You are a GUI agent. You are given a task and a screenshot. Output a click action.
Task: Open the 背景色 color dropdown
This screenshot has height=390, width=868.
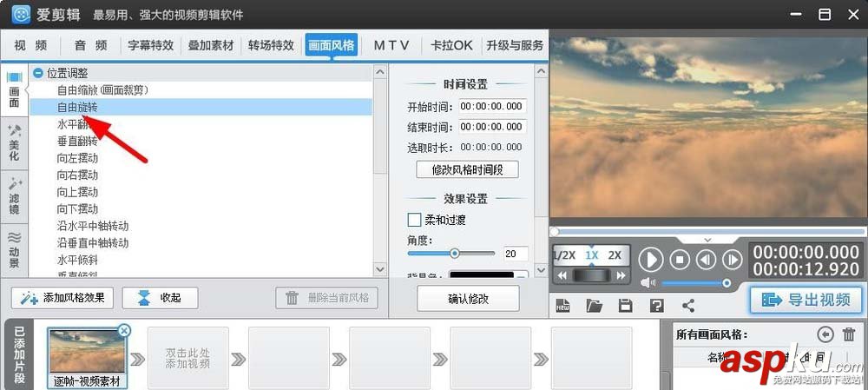[522, 274]
